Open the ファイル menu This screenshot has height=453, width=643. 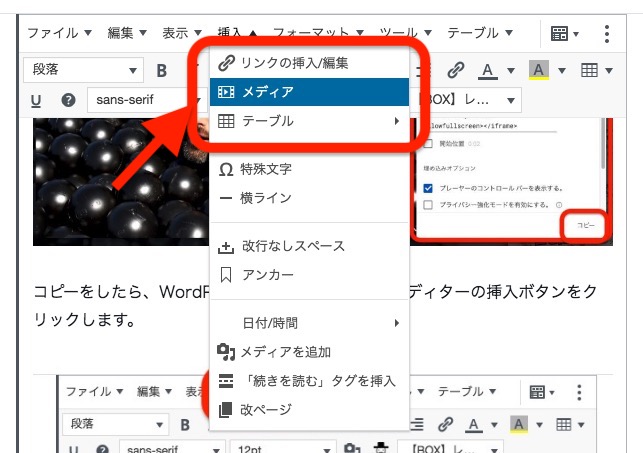pyautogui.click(x=58, y=33)
